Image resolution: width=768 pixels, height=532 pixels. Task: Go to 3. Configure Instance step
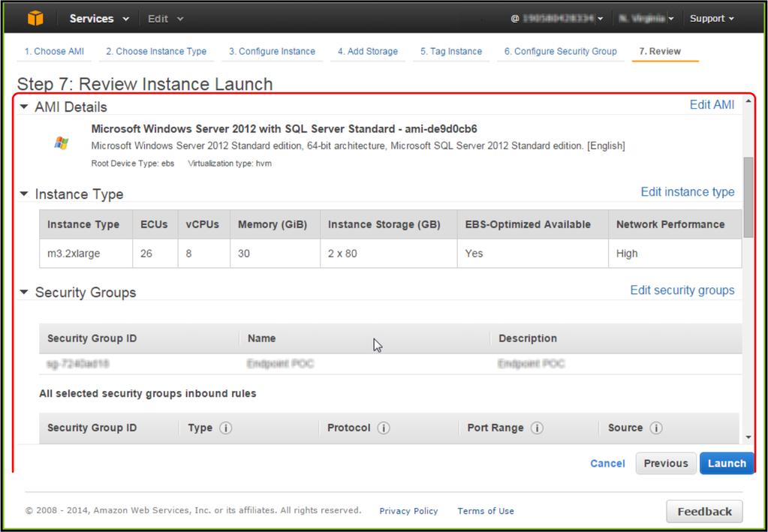coord(272,51)
